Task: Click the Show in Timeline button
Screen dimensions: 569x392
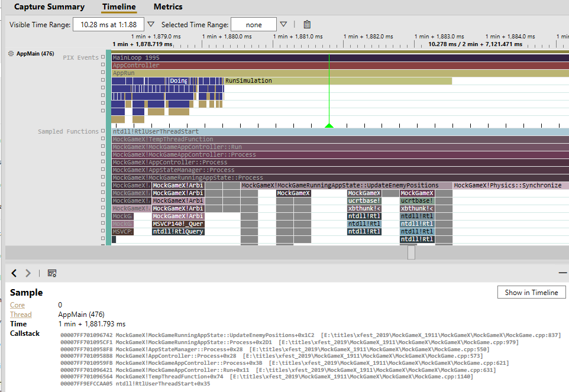Action: coord(531,292)
